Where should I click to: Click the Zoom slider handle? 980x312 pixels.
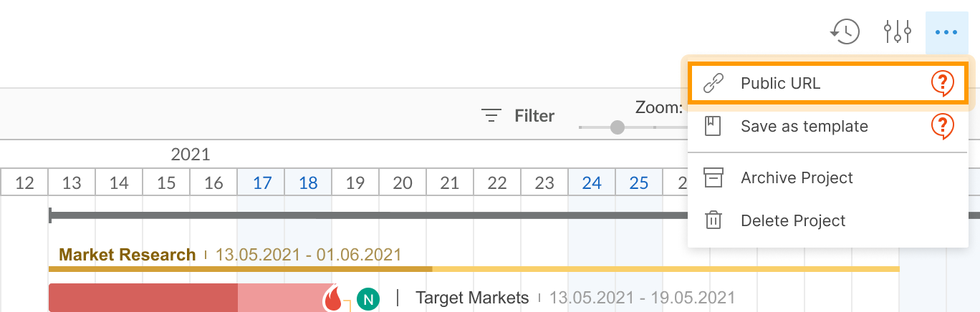(x=617, y=127)
